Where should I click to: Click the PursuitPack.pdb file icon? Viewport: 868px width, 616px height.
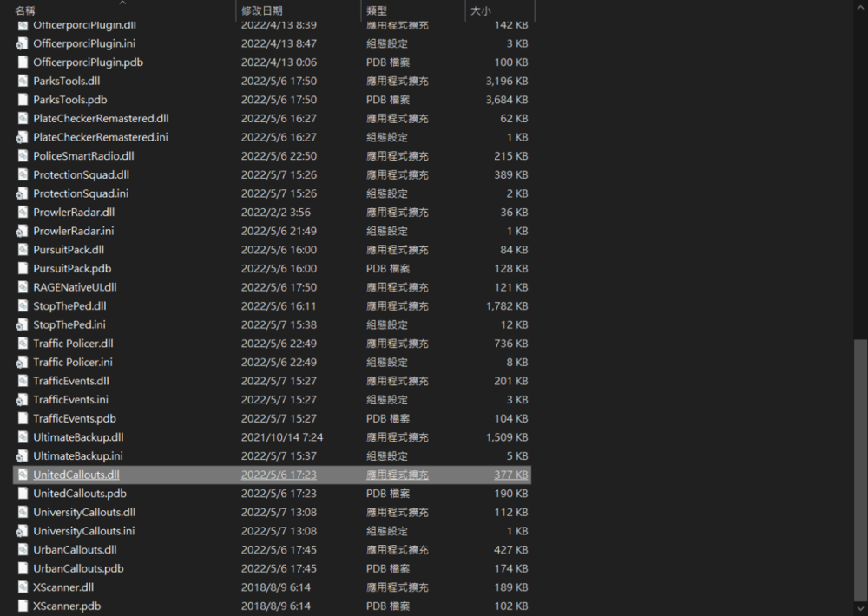coord(23,268)
